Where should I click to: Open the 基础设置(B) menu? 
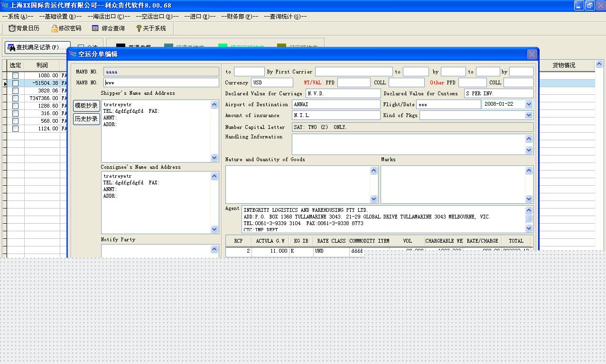[x=60, y=17]
